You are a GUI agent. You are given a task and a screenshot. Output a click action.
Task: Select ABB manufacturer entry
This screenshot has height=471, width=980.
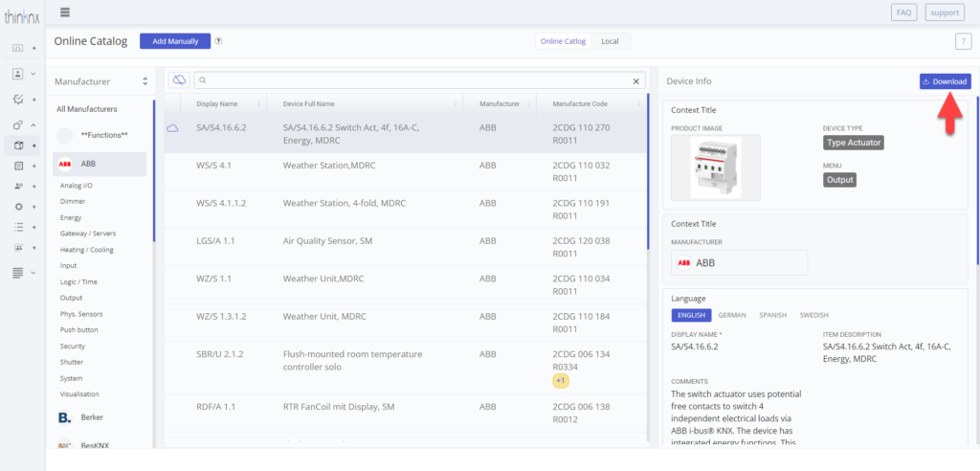click(x=100, y=164)
